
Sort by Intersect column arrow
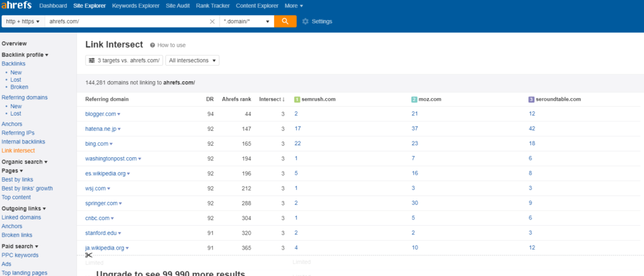coord(284,99)
